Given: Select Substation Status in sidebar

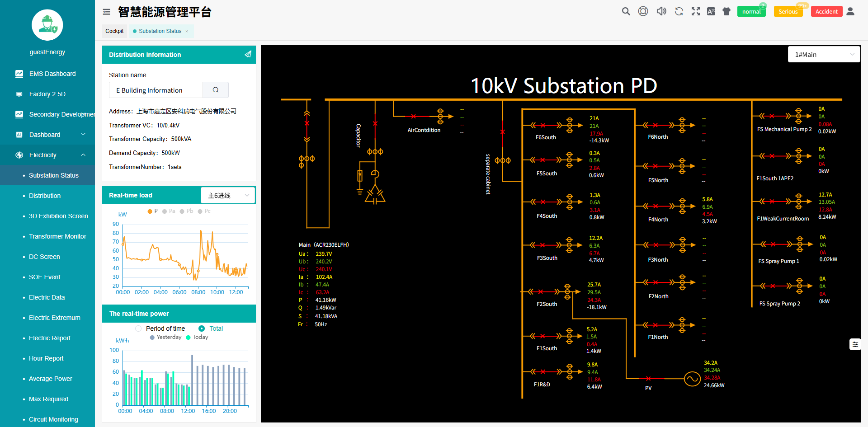Looking at the screenshot, I should coord(47,175).
